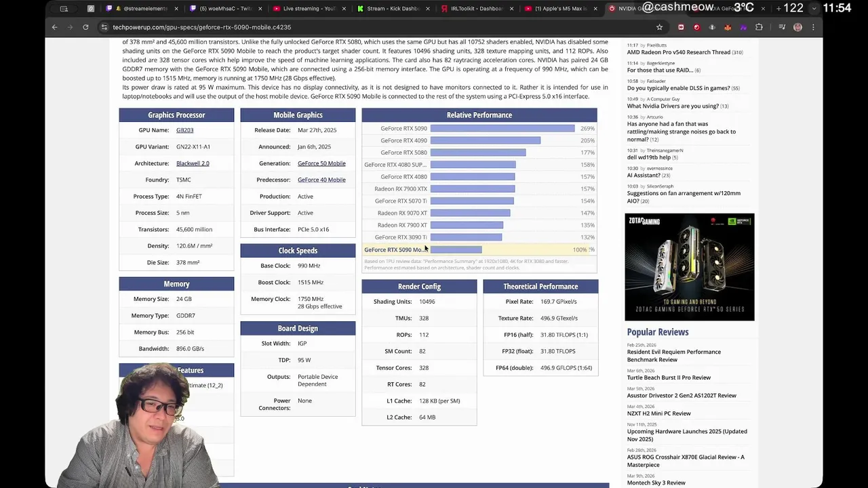Open NZXT H2 Mini PC Review

coord(658,413)
